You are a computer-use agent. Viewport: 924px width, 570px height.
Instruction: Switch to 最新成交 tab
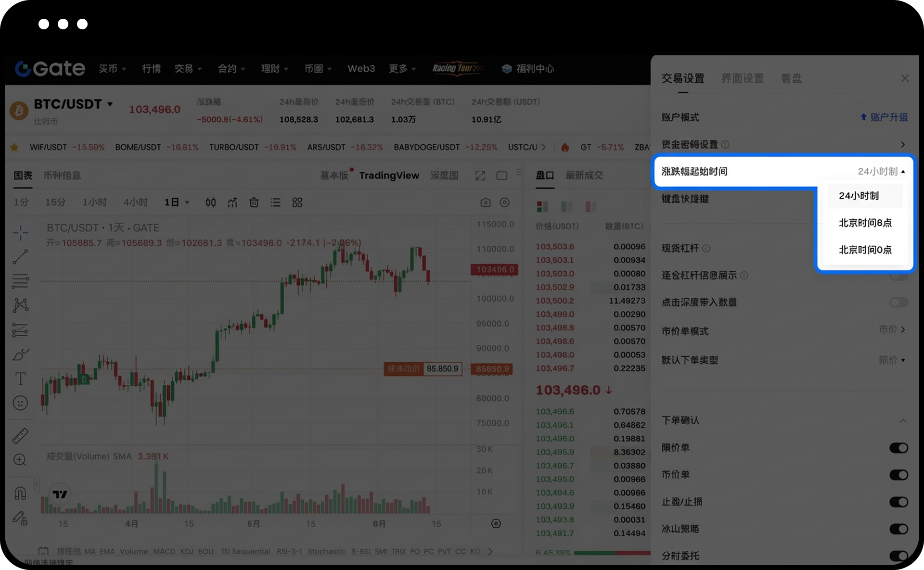coord(584,176)
